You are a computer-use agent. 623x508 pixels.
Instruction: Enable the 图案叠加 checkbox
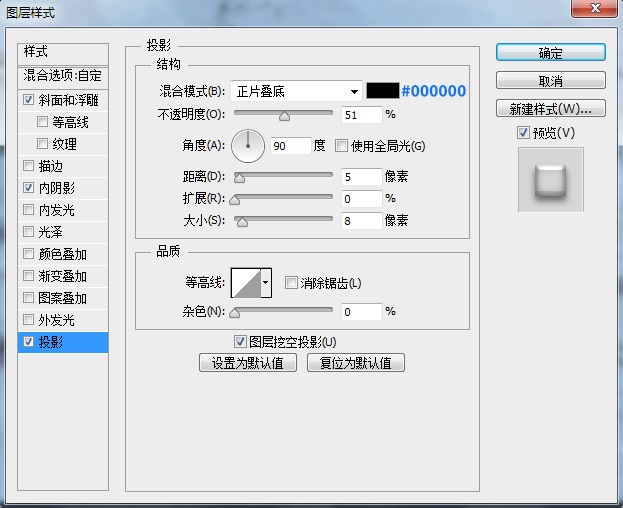click(x=28, y=297)
